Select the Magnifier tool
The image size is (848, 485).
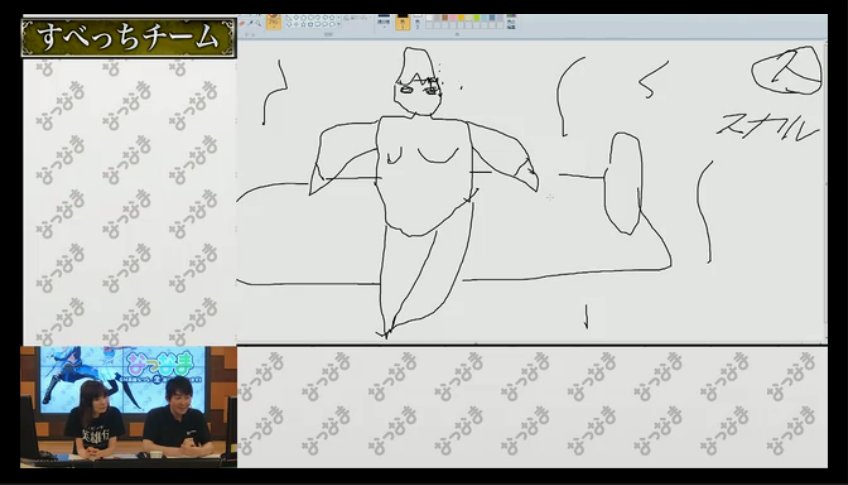[259, 24]
